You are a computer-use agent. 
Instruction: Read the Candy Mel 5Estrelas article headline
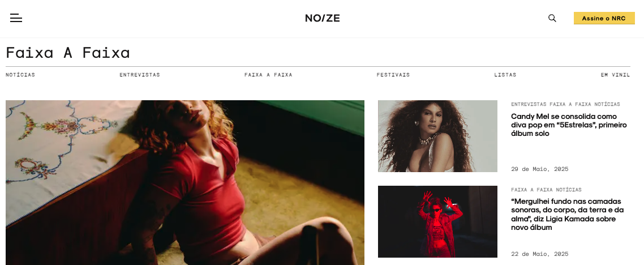point(569,125)
